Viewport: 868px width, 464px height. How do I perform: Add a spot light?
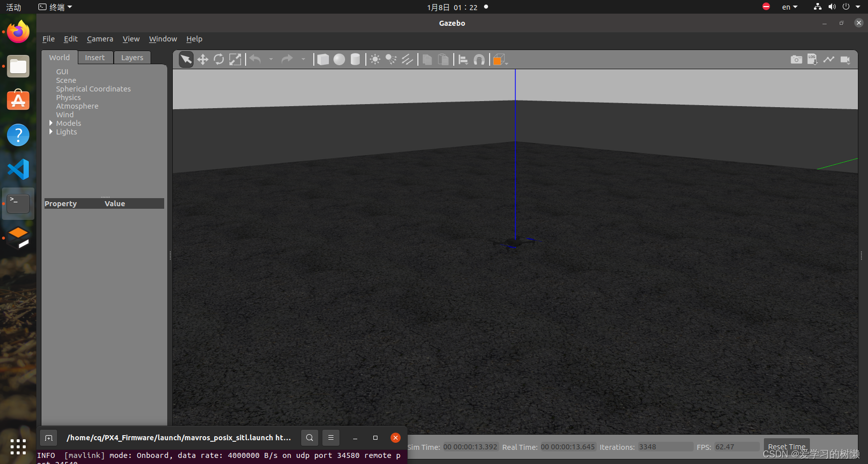pos(391,60)
